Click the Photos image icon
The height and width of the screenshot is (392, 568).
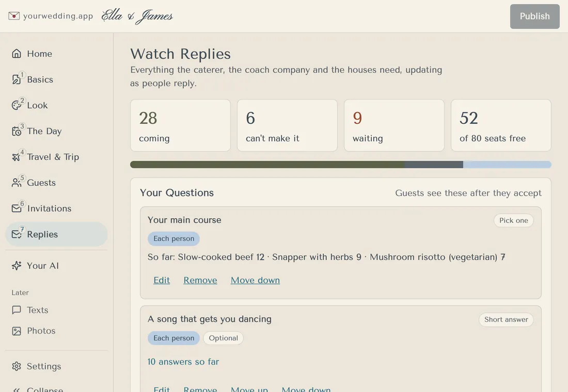pos(17,331)
